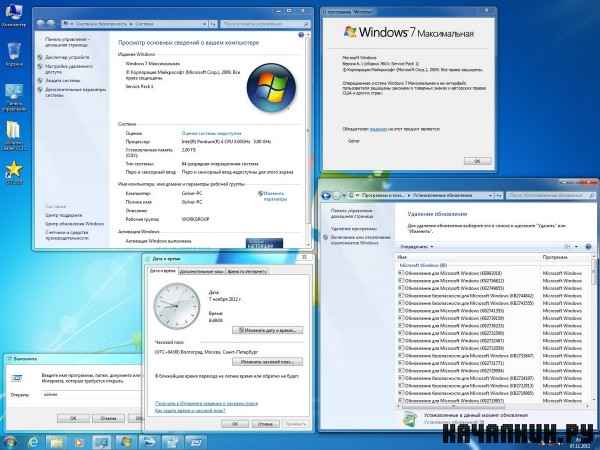This screenshot has height=450, width=600.
Task: Open Центр поддержки link
Action: [x=64, y=215]
